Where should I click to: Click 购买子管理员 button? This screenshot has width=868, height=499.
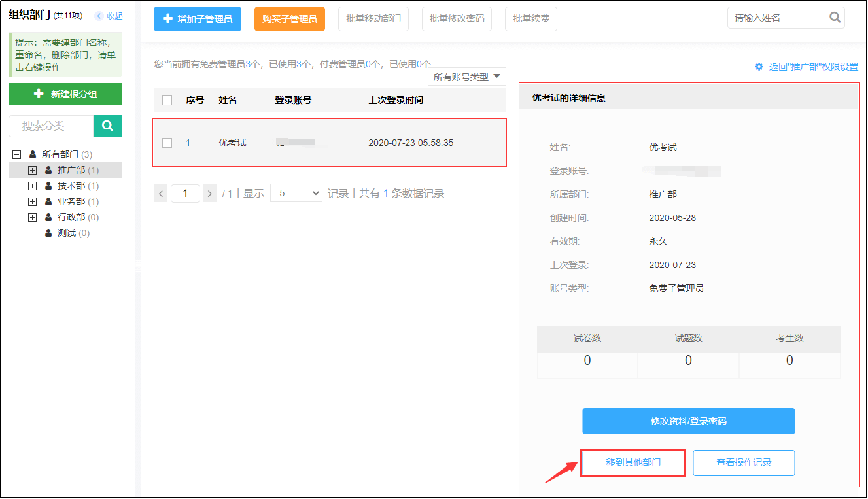coord(290,19)
